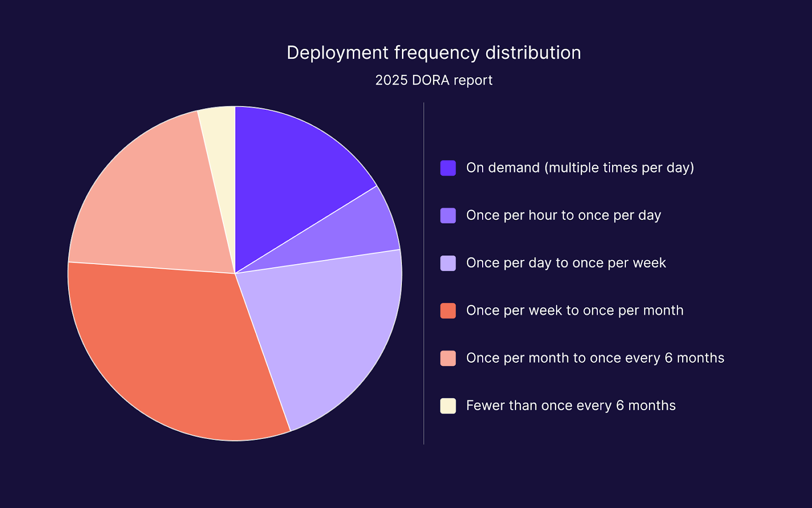Click the salmon Once per month legend swatch

(x=447, y=358)
